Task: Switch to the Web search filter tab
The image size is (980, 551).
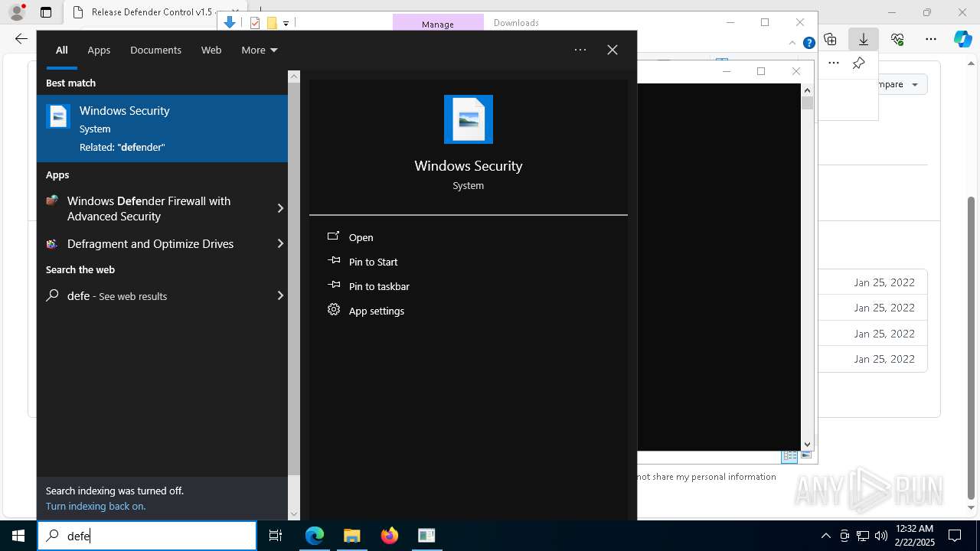Action: click(211, 50)
